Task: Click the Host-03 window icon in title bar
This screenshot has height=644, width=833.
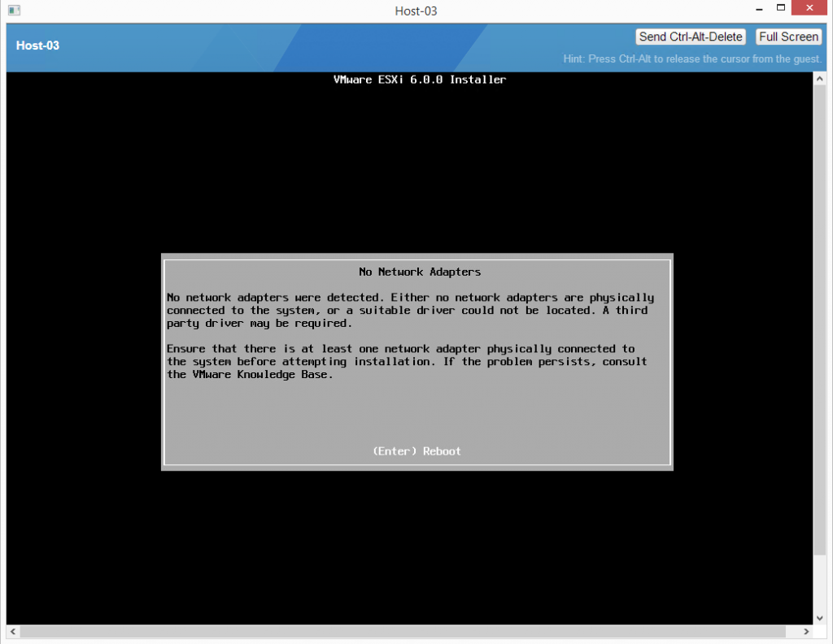Action: (15, 10)
